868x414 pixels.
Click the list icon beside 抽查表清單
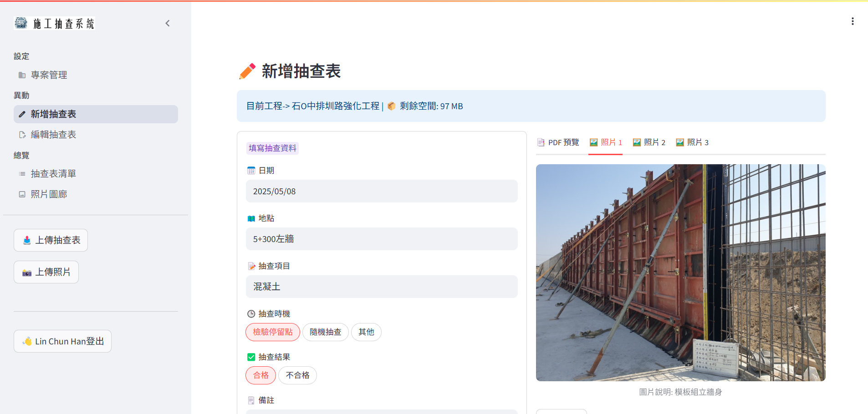[22, 174]
